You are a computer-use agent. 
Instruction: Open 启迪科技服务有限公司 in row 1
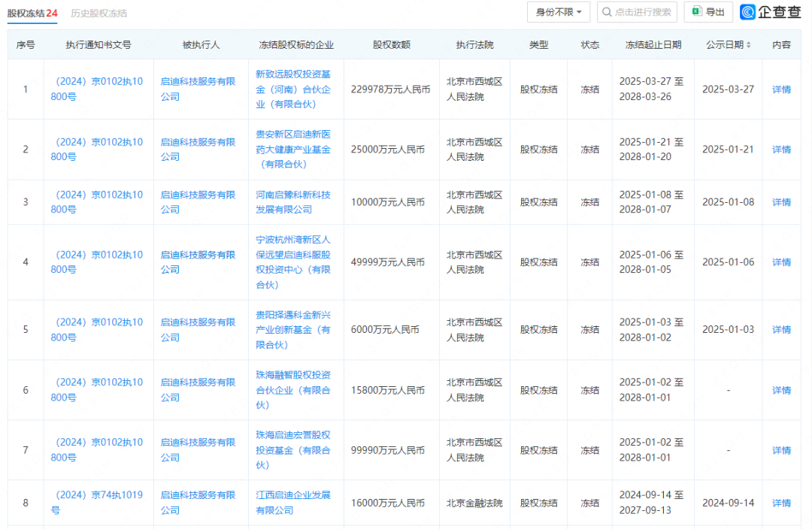pyautogui.click(x=198, y=89)
